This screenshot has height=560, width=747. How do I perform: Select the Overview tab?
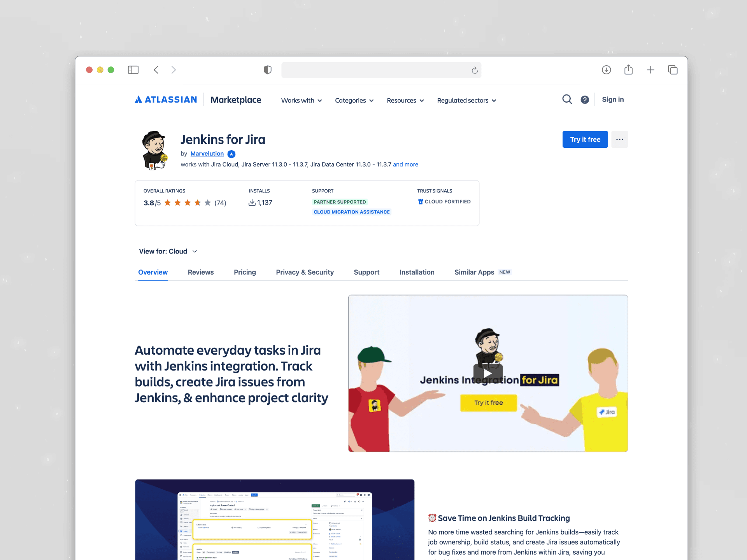click(x=153, y=272)
